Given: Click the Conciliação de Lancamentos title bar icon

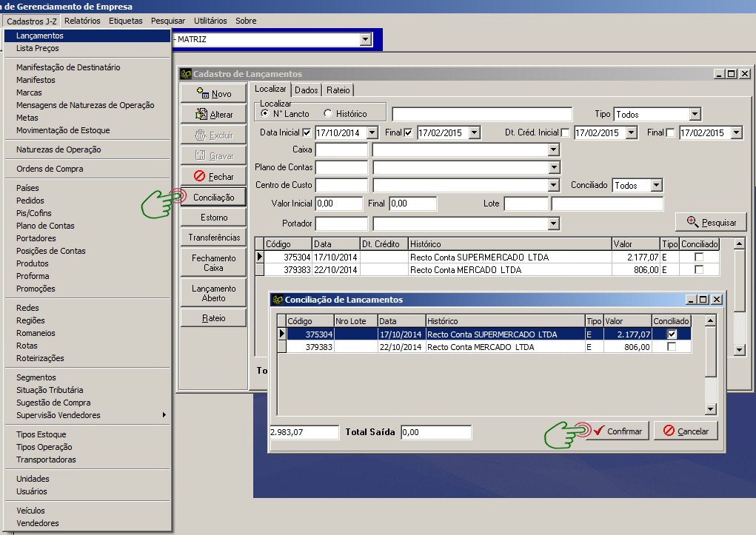Looking at the screenshot, I should (x=278, y=300).
